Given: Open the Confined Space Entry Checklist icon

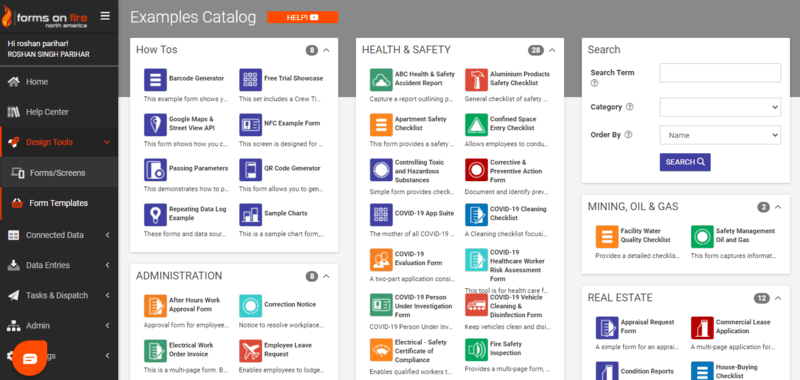Looking at the screenshot, I should tap(477, 124).
